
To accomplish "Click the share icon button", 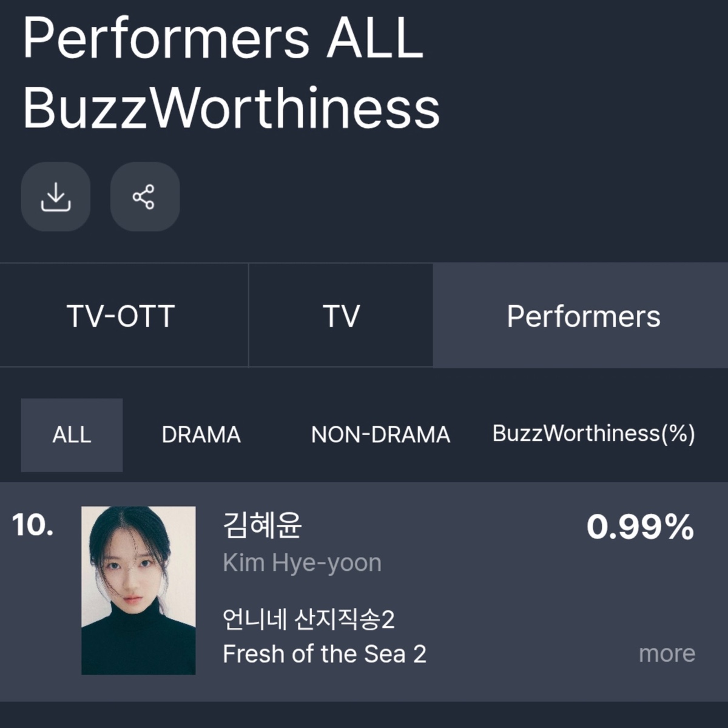I will tap(144, 197).
